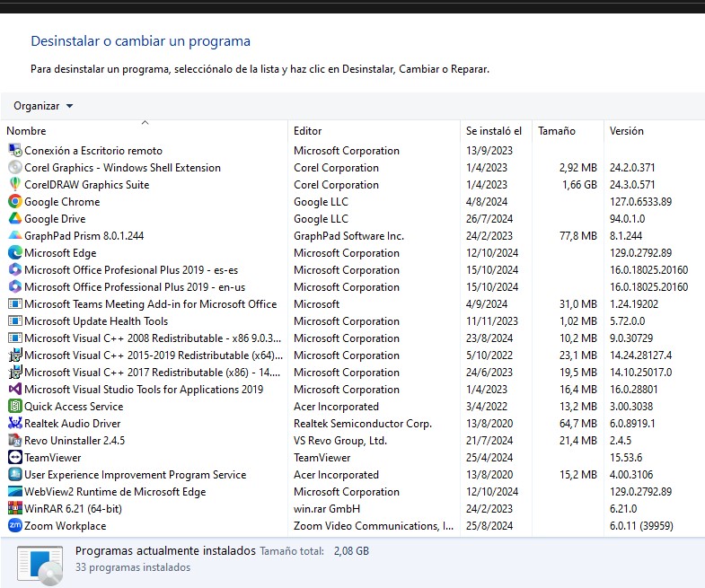The image size is (705, 588).
Task: Select the Revo Uninstaller 2.4.5 name
Action: coord(75,441)
